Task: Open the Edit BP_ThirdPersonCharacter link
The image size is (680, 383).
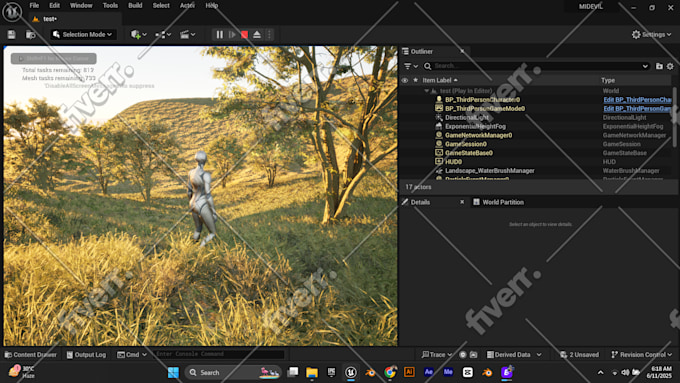Action: [x=638, y=100]
